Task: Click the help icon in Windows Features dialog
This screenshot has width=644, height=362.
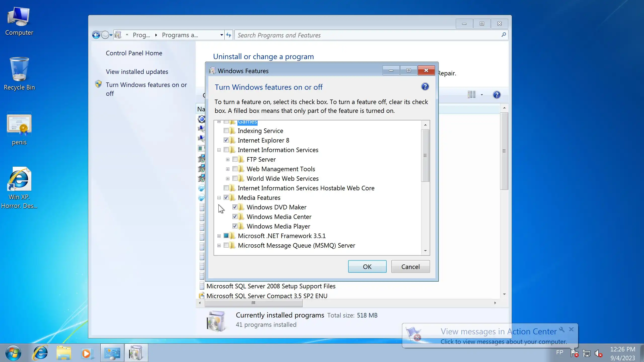Action: (425, 87)
